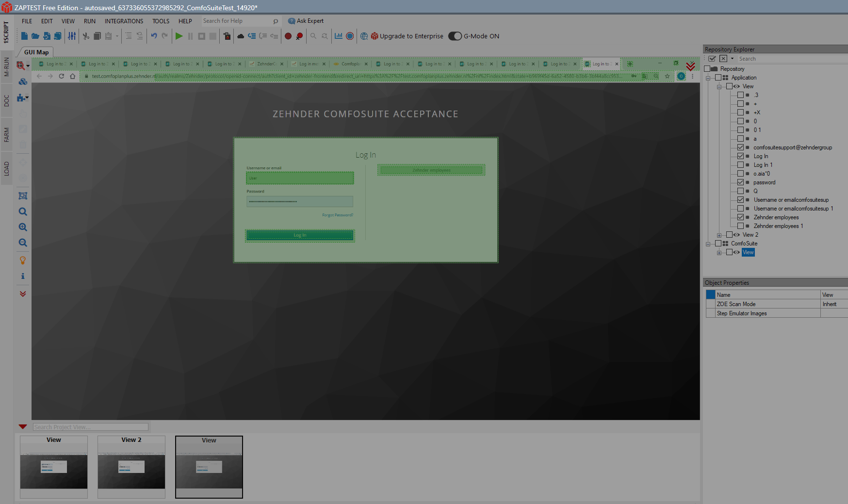
Task: Click the puzzle piece plugin icon
Action: coord(22,98)
